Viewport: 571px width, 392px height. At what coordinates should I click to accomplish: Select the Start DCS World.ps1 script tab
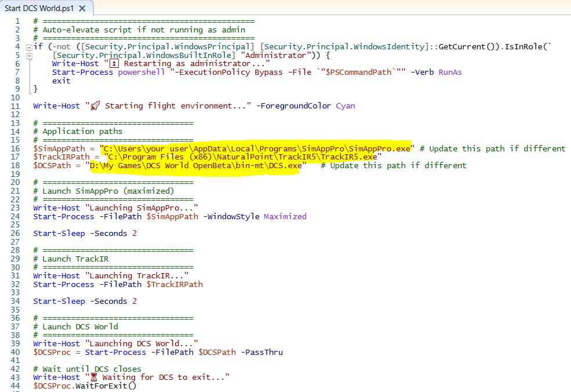[x=39, y=9]
